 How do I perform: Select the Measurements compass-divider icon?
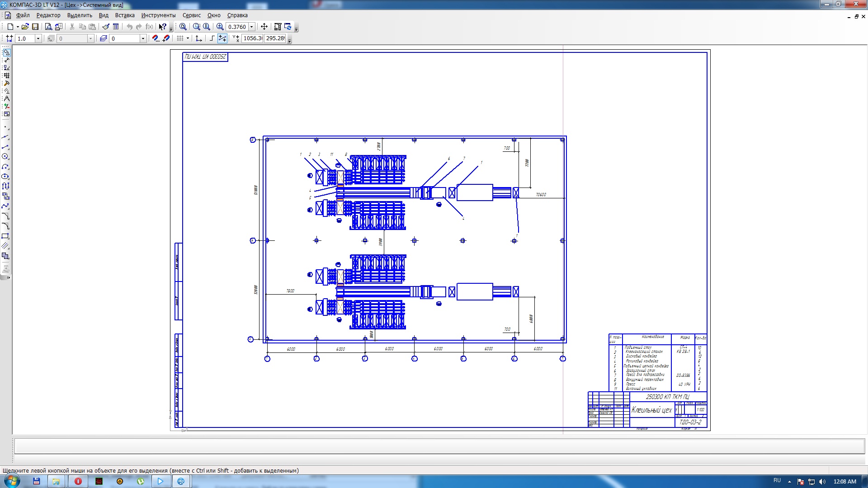coord(6,99)
